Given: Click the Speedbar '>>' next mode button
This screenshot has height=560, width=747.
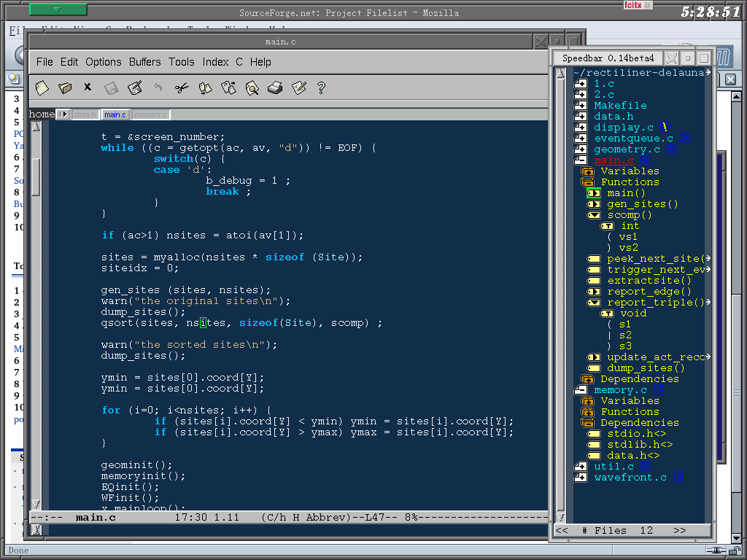Looking at the screenshot, I should (679, 530).
